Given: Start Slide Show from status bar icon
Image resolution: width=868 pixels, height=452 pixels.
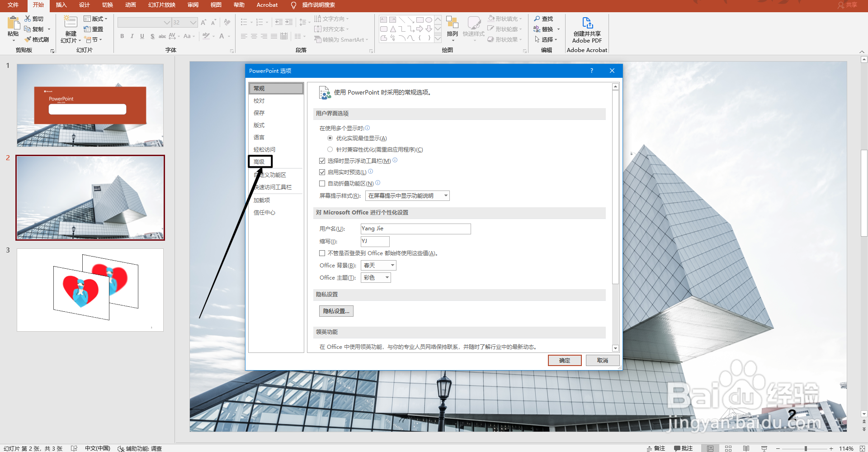Looking at the screenshot, I should coord(764,448).
